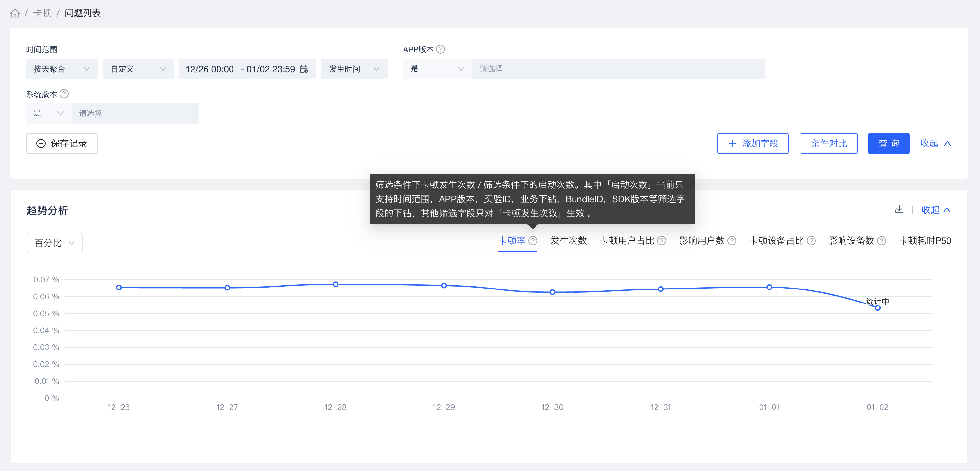Switch to the 卡顿耗时P50 tab
Screen dimensions: 980x471
click(x=925, y=241)
